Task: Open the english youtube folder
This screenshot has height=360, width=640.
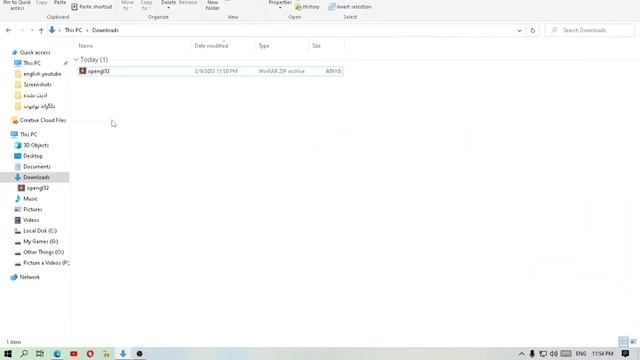Action: tap(42, 74)
